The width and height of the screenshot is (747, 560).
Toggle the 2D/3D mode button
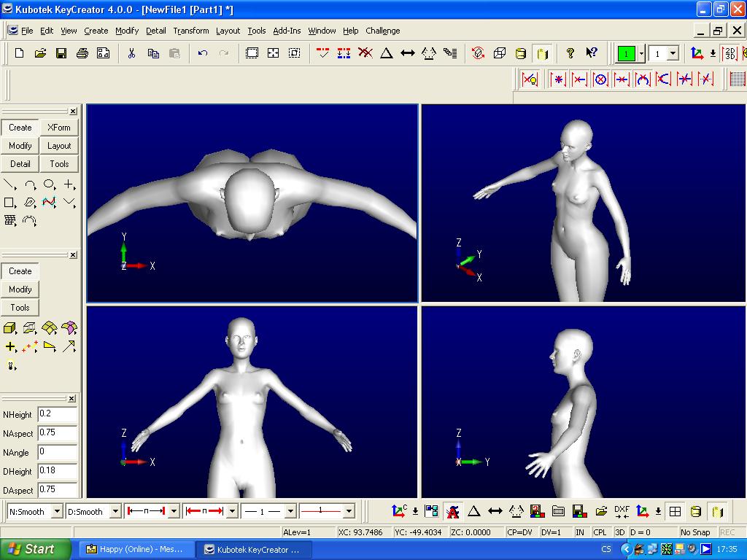(729, 53)
